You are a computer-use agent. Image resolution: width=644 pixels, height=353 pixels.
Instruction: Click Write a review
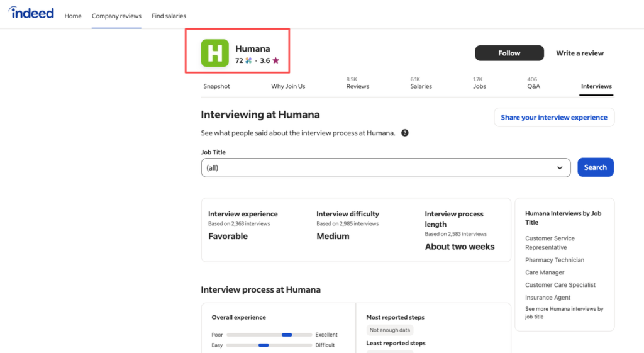[x=579, y=53]
